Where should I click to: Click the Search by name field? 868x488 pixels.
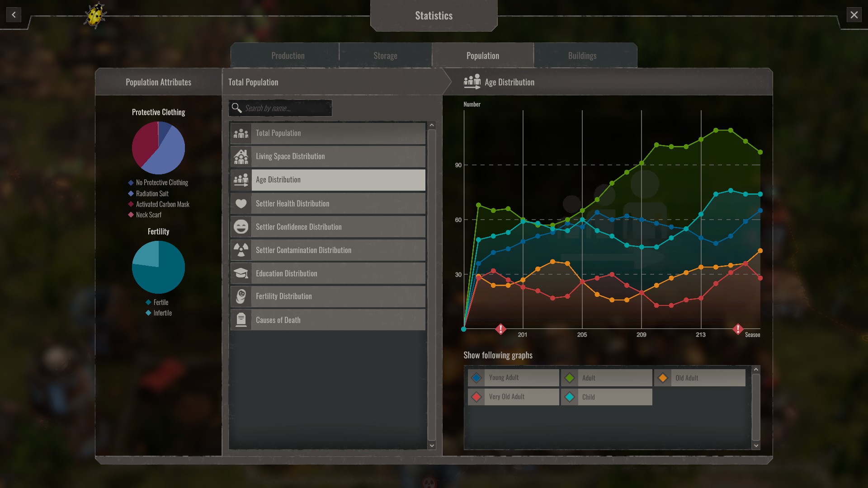pyautogui.click(x=280, y=108)
